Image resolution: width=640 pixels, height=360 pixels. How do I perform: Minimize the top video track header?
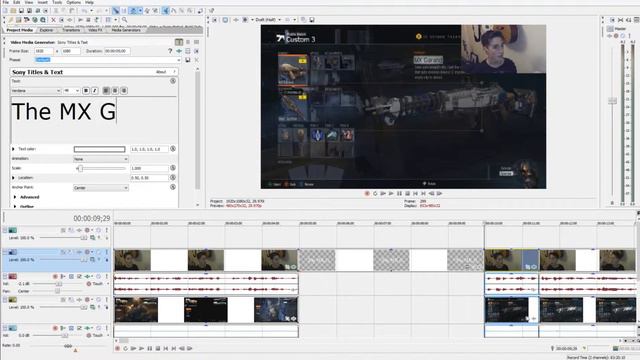point(5,230)
